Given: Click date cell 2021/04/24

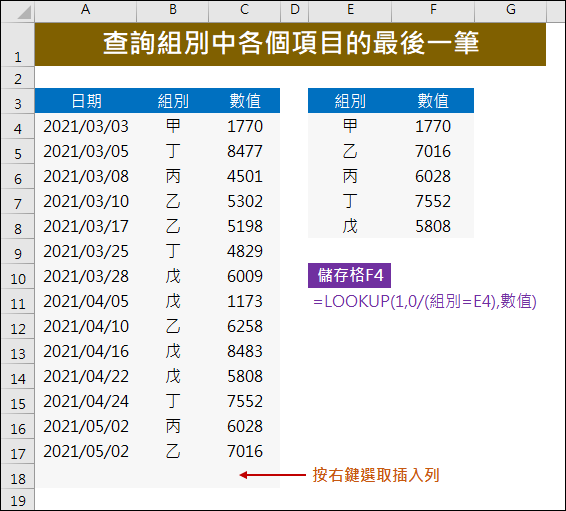Looking at the screenshot, I should (x=86, y=401).
